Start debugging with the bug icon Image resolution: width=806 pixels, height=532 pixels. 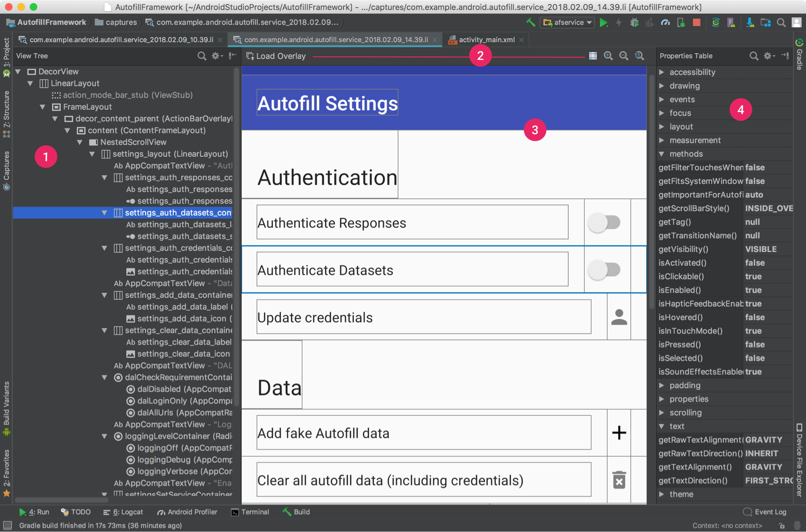click(x=635, y=22)
